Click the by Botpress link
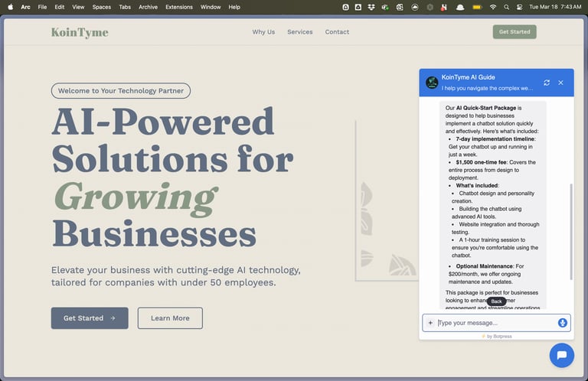This screenshot has height=381, width=588. 496,336
